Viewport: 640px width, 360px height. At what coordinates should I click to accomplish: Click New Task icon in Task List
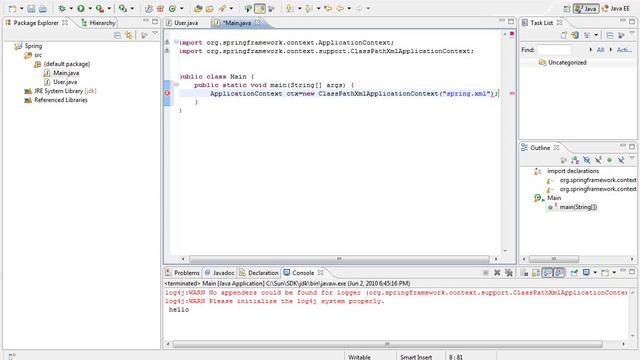click(x=564, y=36)
